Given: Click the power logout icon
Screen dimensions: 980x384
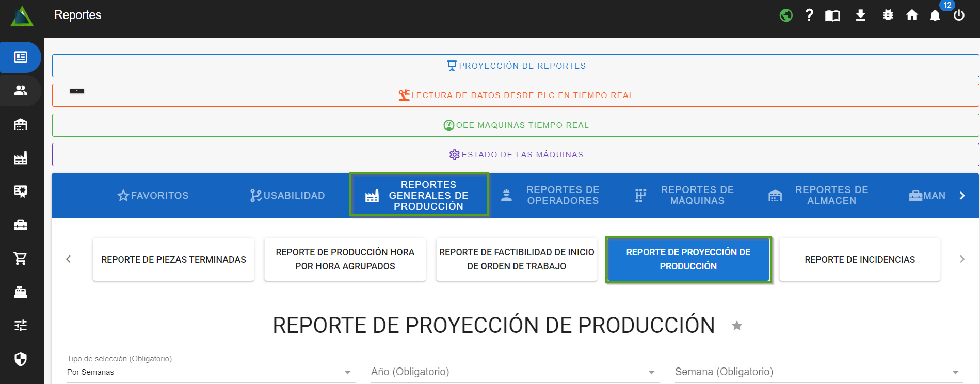Looking at the screenshot, I should [959, 15].
